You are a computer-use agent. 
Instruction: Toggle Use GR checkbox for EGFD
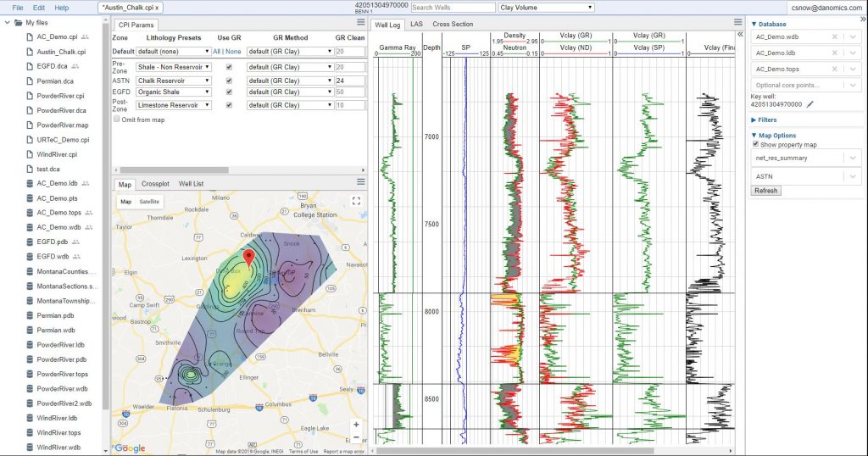click(x=229, y=92)
